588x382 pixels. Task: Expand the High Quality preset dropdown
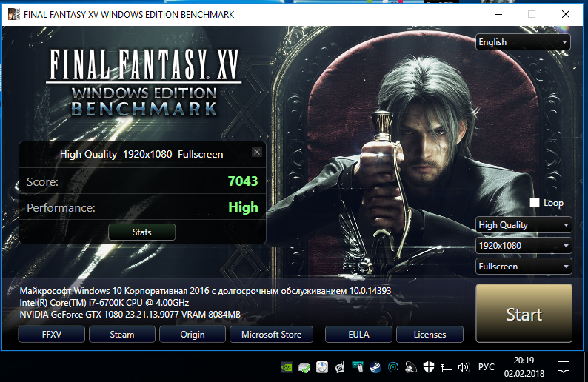pyautogui.click(x=524, y=225)
